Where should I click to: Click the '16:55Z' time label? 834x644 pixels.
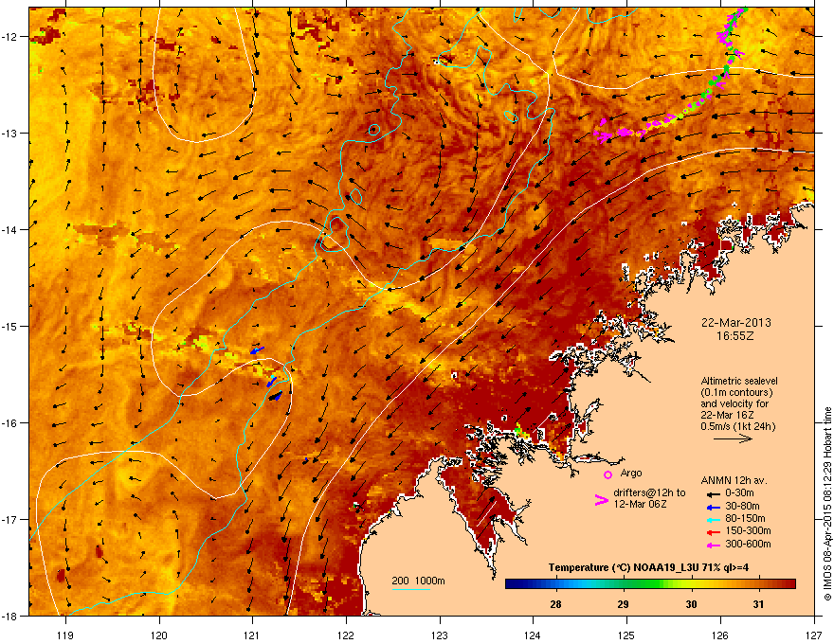735,336
